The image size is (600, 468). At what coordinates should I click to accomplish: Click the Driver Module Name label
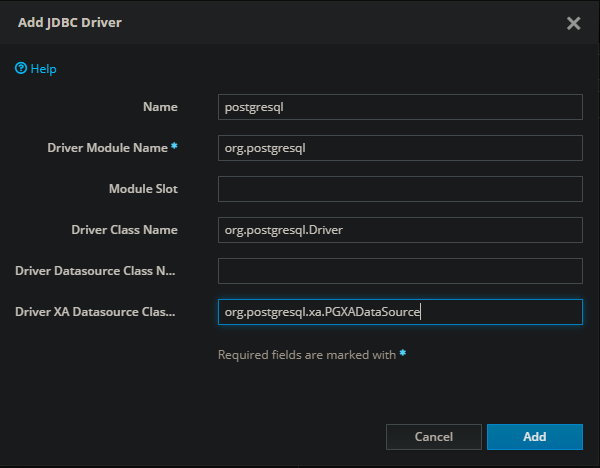[107, 148]
